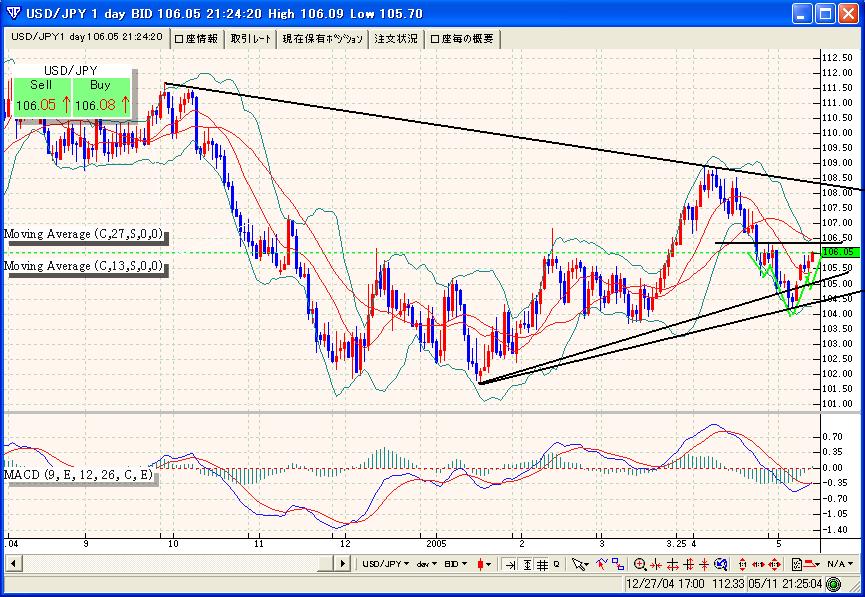Click the Buy 106.08 button
This screenshot has height=597, width=865.
point(102,97)
